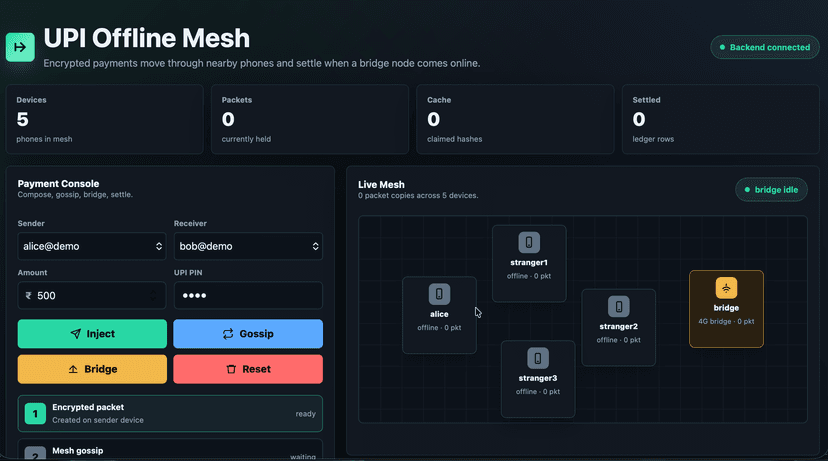This screenshot has width=828, height=461.
Task: Click the bridge node antenna icon
Action: point(726,288)
